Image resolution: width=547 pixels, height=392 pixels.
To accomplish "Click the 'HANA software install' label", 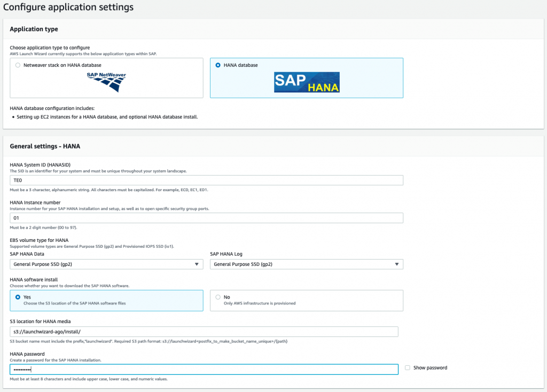I will (x=34, y=280).
